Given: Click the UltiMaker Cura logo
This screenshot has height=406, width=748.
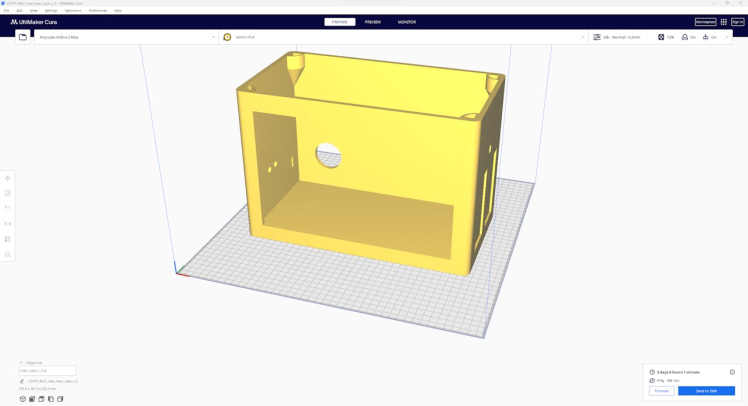Looking at the screenshot, I should 34,22.
